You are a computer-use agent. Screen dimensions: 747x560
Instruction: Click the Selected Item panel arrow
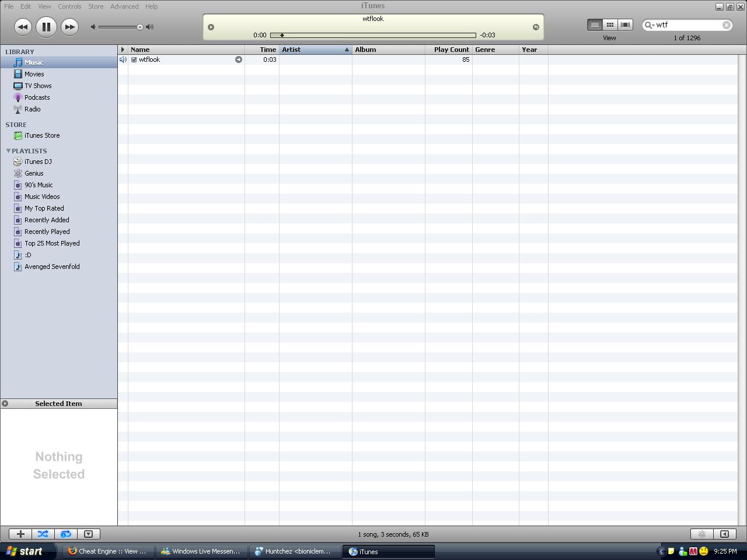(5, 403)
